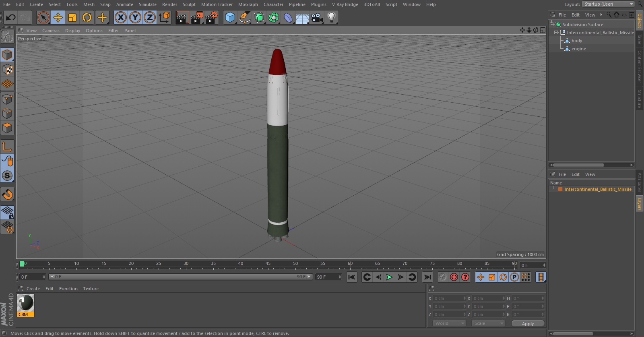
Task: Select the body object in Object Manager
Action: (577, 41)
